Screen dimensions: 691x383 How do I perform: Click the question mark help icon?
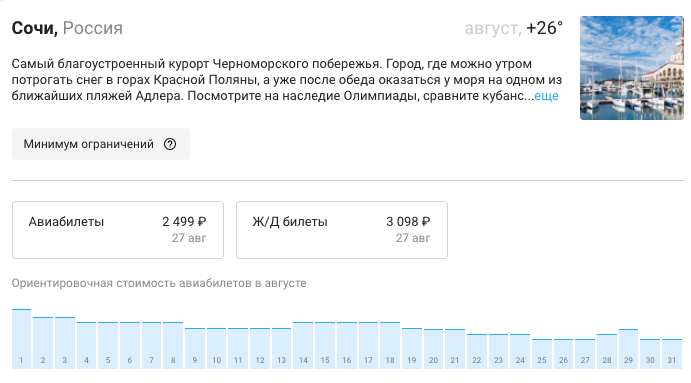(x=170, y=144)
